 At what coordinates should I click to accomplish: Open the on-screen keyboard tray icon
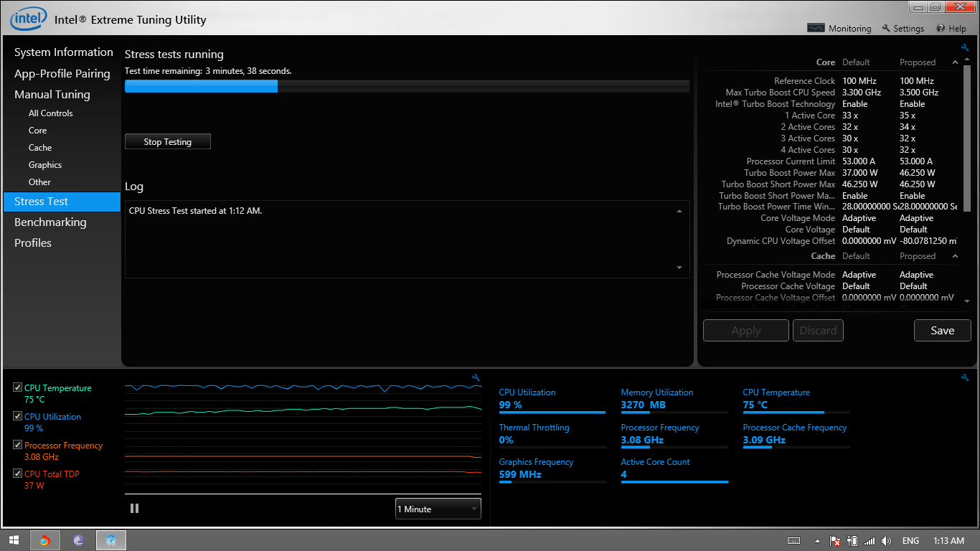[x=793, y=540]
